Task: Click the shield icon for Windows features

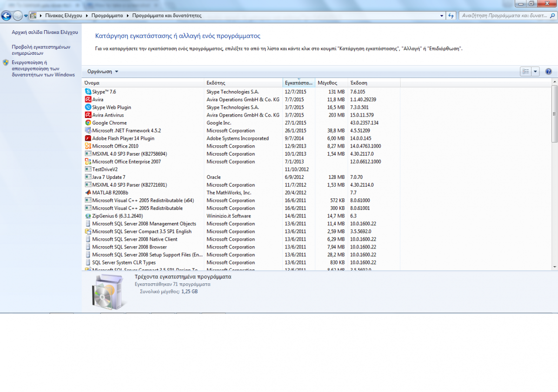Action: 6,62
